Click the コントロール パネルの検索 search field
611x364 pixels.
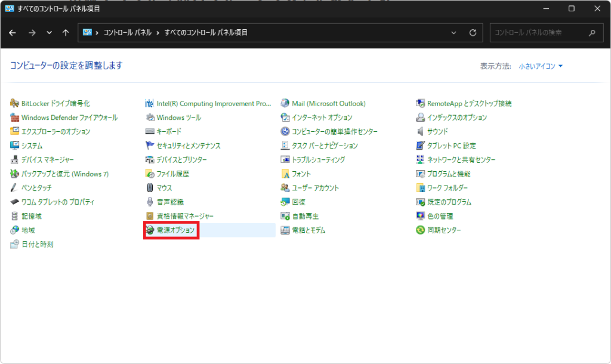click(537, 33)
